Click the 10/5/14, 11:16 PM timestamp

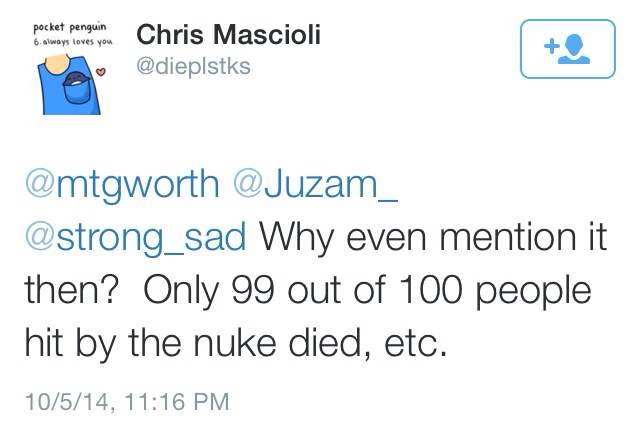tap(127, 403)
